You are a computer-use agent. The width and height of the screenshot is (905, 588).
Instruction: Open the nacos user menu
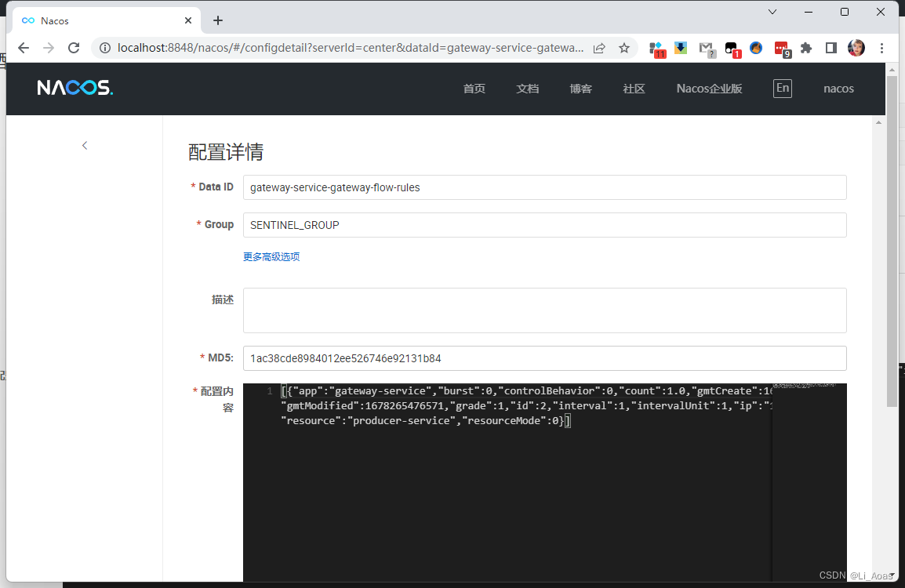(x=838, y=89)
